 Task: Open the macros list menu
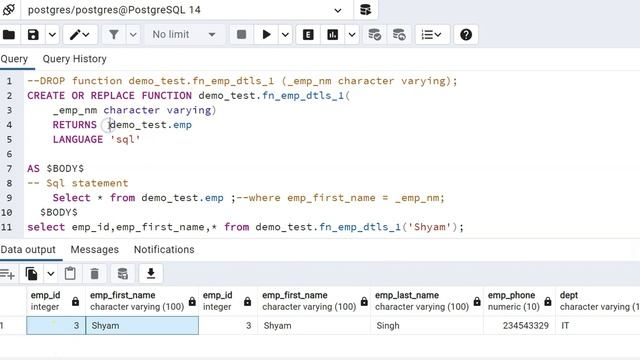point(432,35)
